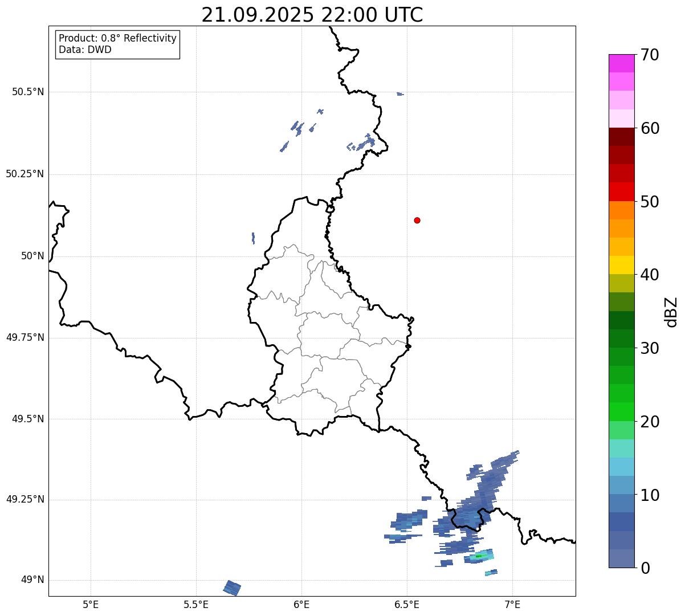This screenshot has width=685, height=616.
Task: Click the 50°N latitude label
Action: coord(32,256)
